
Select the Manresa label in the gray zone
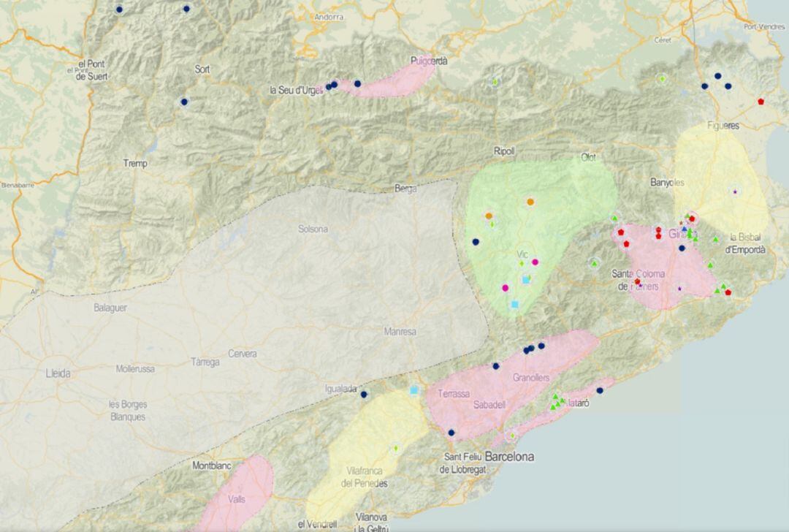point(400,332)
